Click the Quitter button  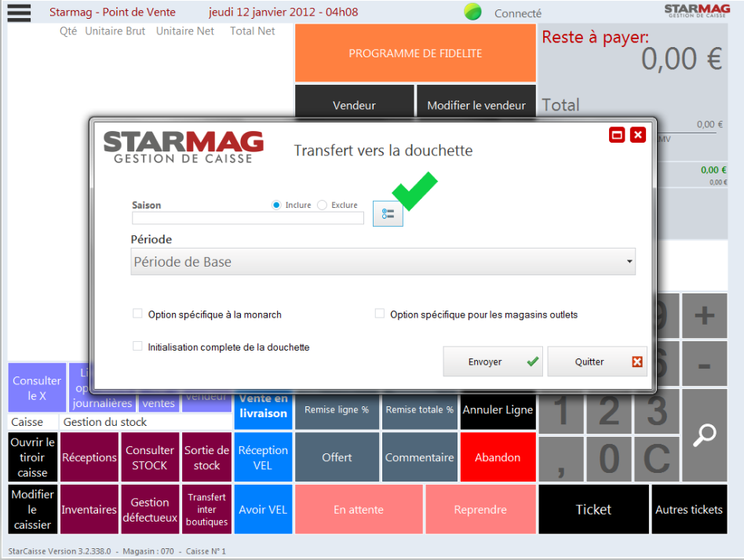597,362
